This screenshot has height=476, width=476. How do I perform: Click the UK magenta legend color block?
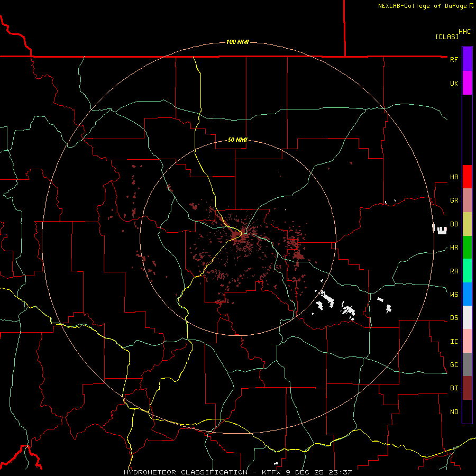point(467,83)
